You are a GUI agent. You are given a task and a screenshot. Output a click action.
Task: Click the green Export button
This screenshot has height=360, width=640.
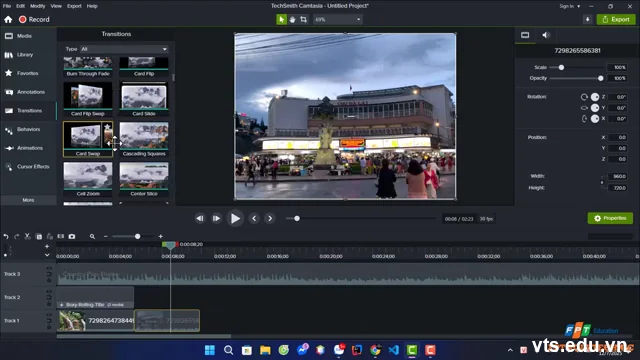pyautogui.click(x=616, y=19)
